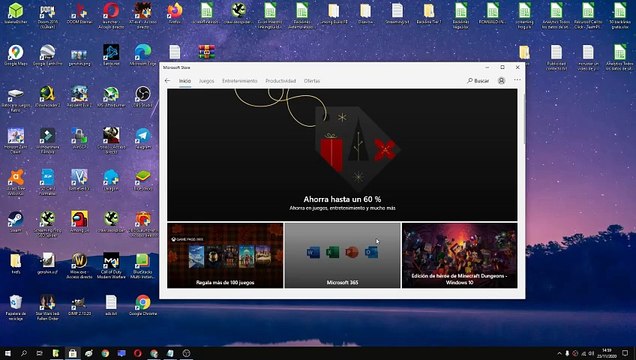Open Screaming Frog SEO Spider shortcut

click(x=47, y=225)
